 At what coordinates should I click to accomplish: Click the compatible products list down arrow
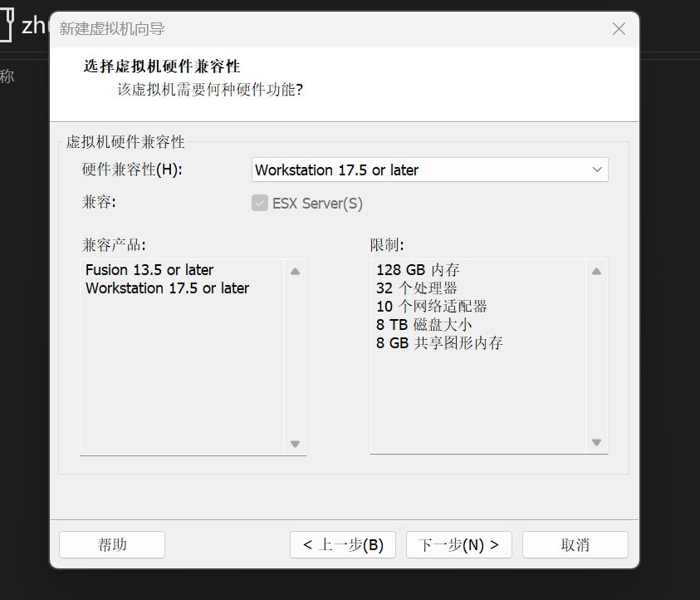[295, 444]
